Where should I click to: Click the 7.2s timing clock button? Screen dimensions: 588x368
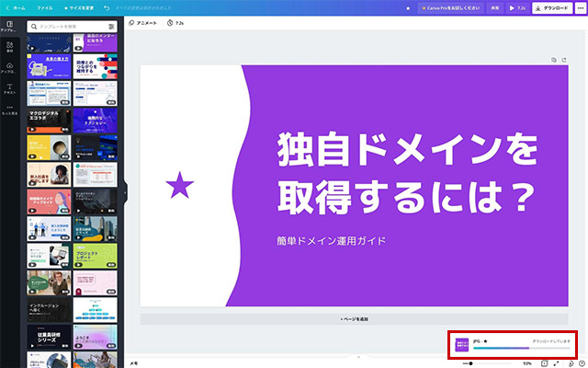[x=175, y=23]
